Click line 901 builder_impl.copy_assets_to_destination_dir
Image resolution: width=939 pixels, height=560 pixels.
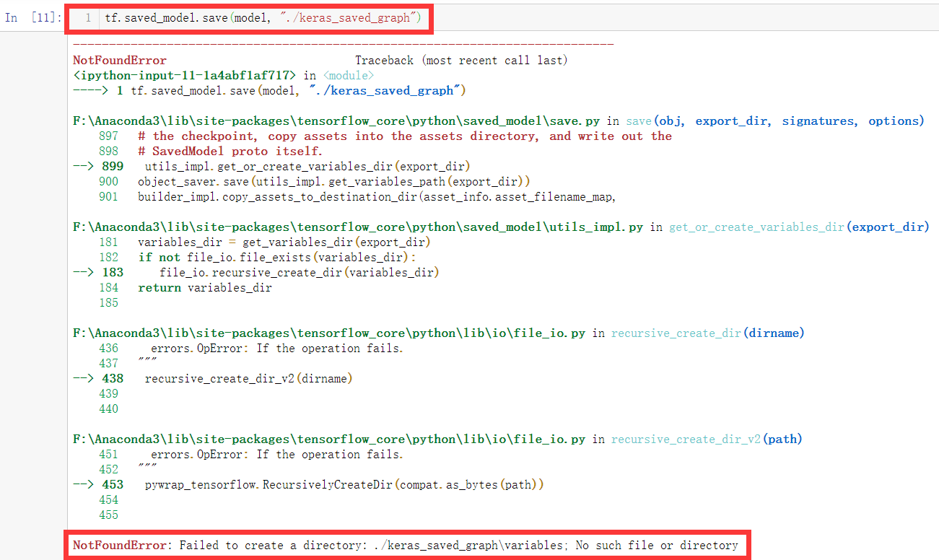click(376, 196)
